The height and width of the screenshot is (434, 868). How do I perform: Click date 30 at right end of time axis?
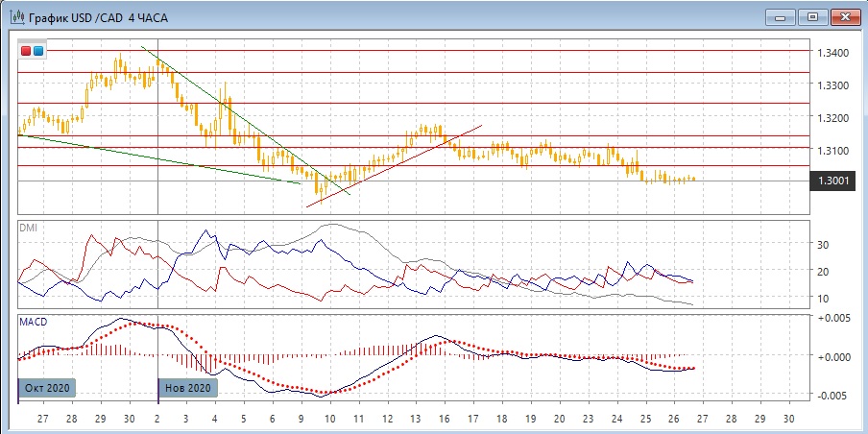click(789, 420)
